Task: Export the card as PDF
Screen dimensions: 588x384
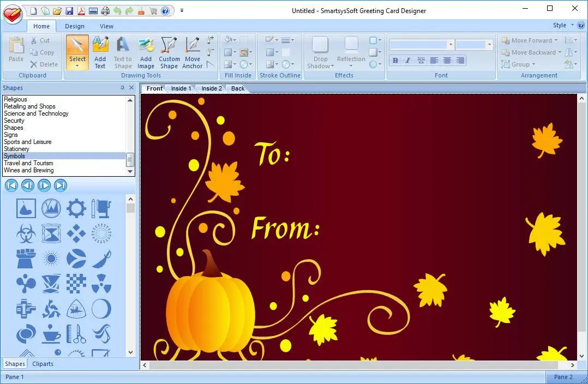Action: click(81, 10)
